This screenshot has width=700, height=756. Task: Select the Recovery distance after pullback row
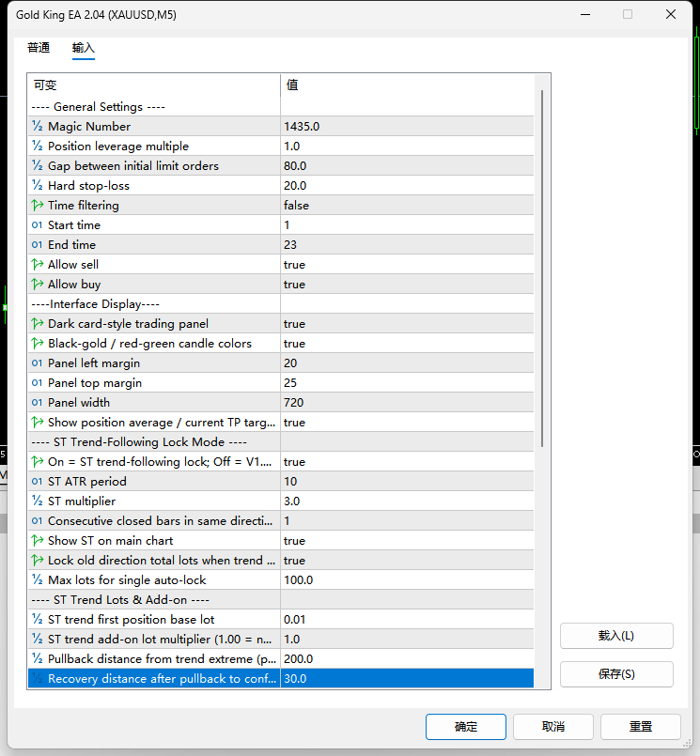281,678
